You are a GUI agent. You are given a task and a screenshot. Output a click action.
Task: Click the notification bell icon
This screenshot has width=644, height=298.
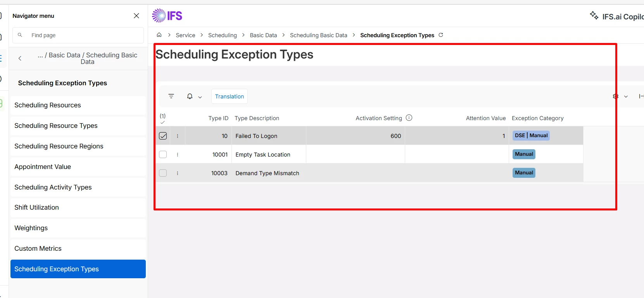point(190,96)
